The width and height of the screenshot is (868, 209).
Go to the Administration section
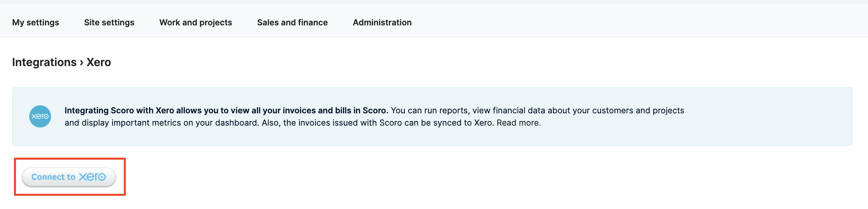tap(382, 23)
